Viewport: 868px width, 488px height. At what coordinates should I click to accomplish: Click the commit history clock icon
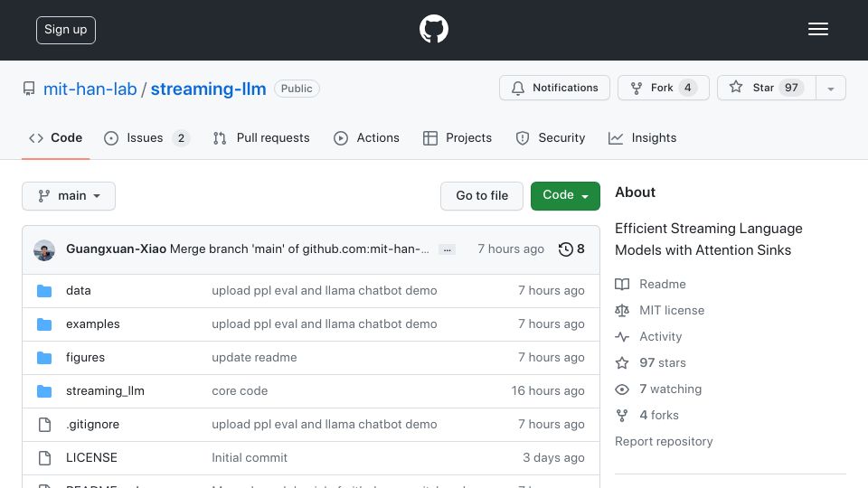tap(565, 249)
